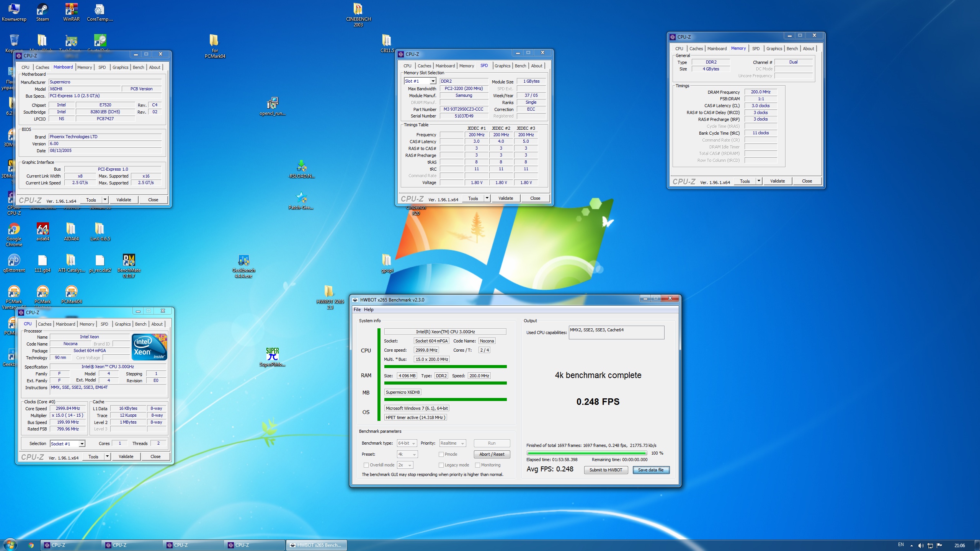Open the aida64 application icon
980x551 pixels.
click(x=43, y=231)
